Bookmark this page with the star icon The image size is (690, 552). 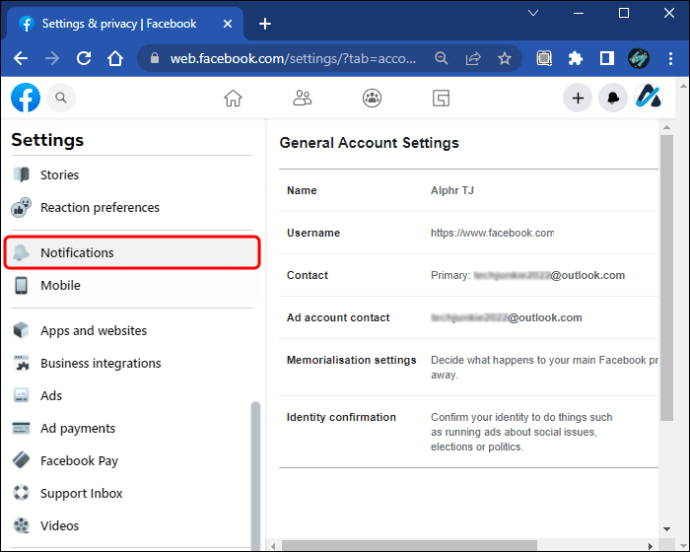point(505,58)
